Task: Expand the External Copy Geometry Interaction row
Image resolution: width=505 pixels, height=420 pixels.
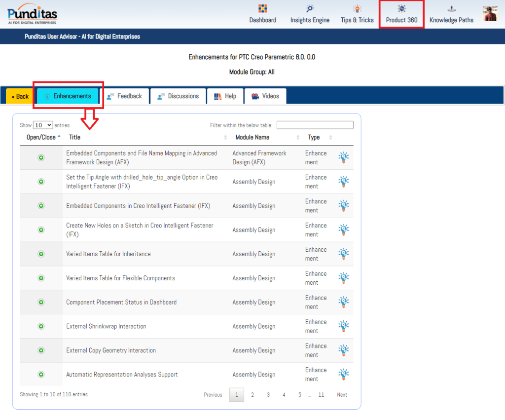Action: coord(41,350)
